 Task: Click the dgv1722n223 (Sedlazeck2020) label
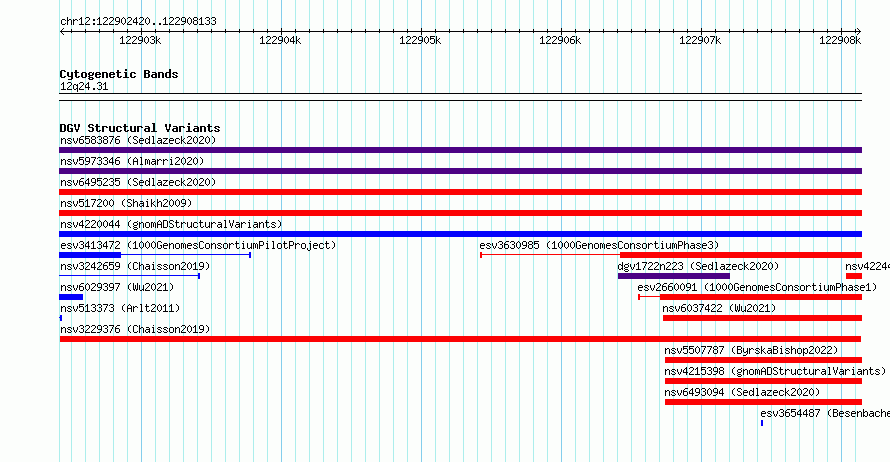coord(698,266)
